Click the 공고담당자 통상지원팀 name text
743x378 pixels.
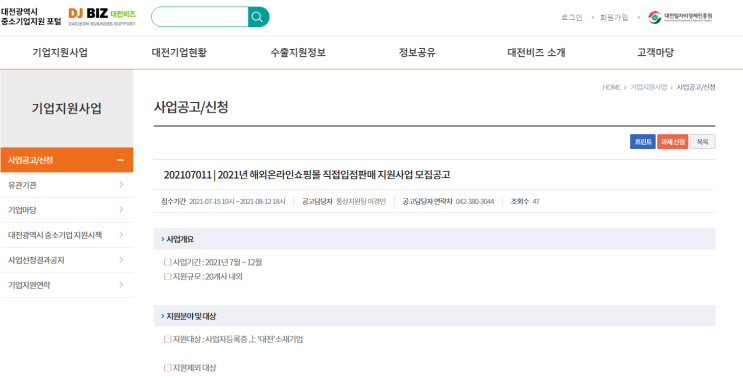coord(361,201)
